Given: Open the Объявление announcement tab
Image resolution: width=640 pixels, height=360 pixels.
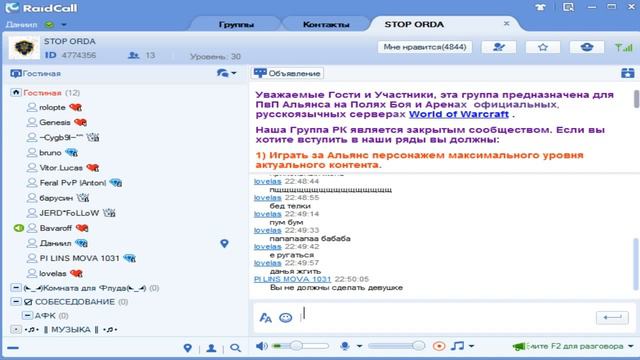Looking at the screenshot, I should pyautogui.click(x=287, y=73).
